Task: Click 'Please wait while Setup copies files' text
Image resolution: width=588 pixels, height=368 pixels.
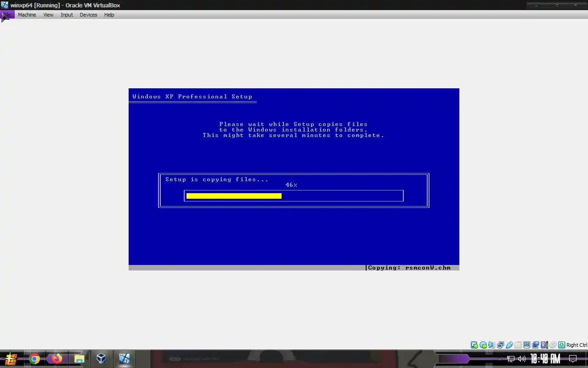Action: [x=294, y=124]
